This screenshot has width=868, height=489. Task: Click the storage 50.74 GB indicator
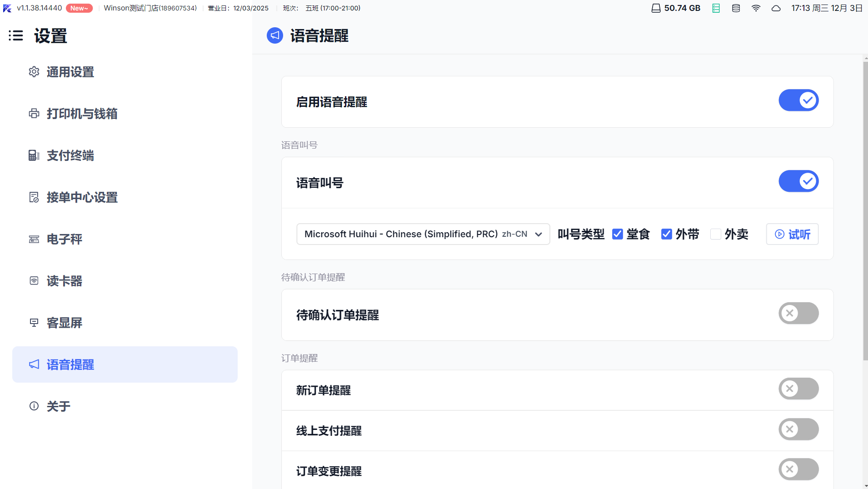[676, 8]
